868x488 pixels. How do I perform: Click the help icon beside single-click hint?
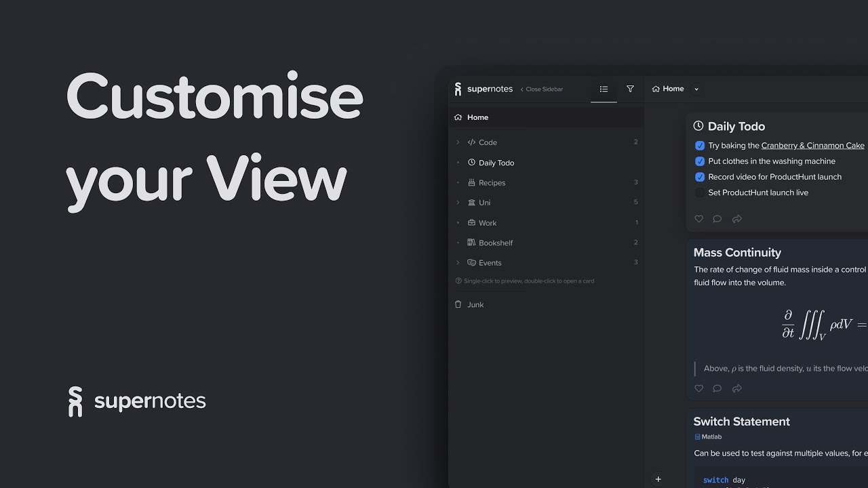click(458, 281)
